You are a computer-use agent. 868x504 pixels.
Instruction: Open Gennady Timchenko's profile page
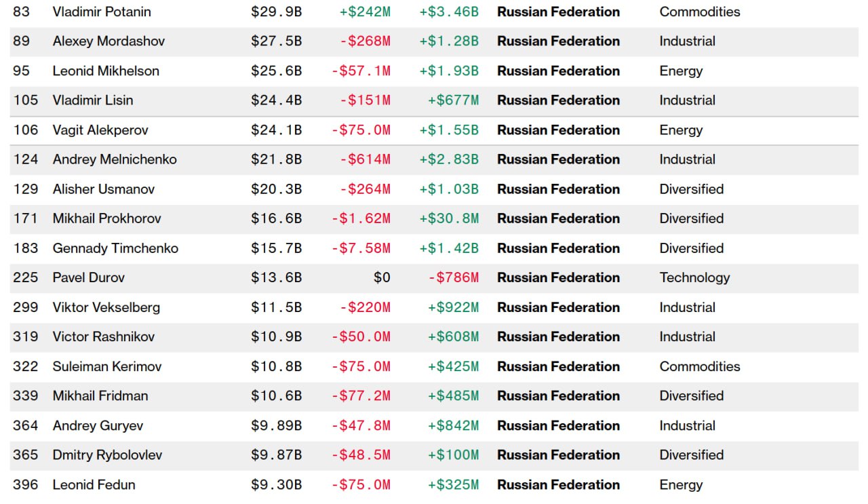115,248
